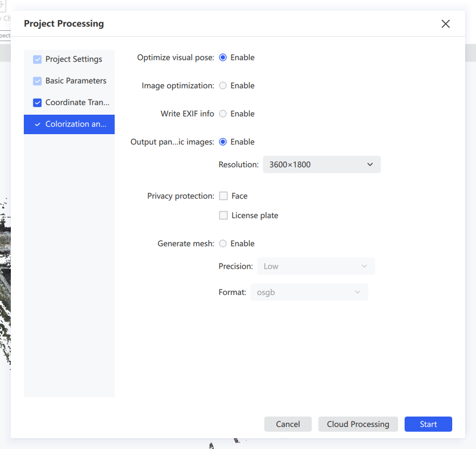
Task: Close the Project Processing dialog
Action: coord(445,24)
